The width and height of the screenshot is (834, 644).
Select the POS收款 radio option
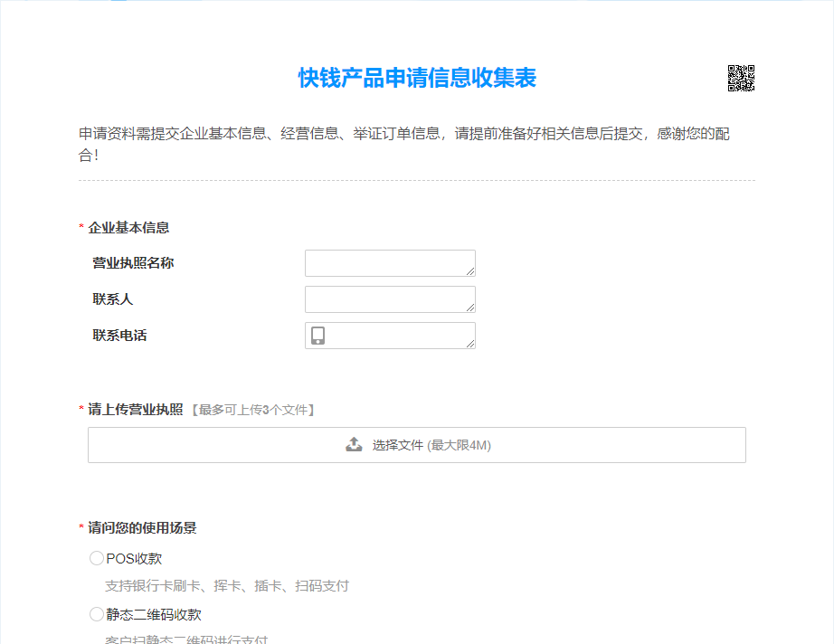click(x=96, y=558)
